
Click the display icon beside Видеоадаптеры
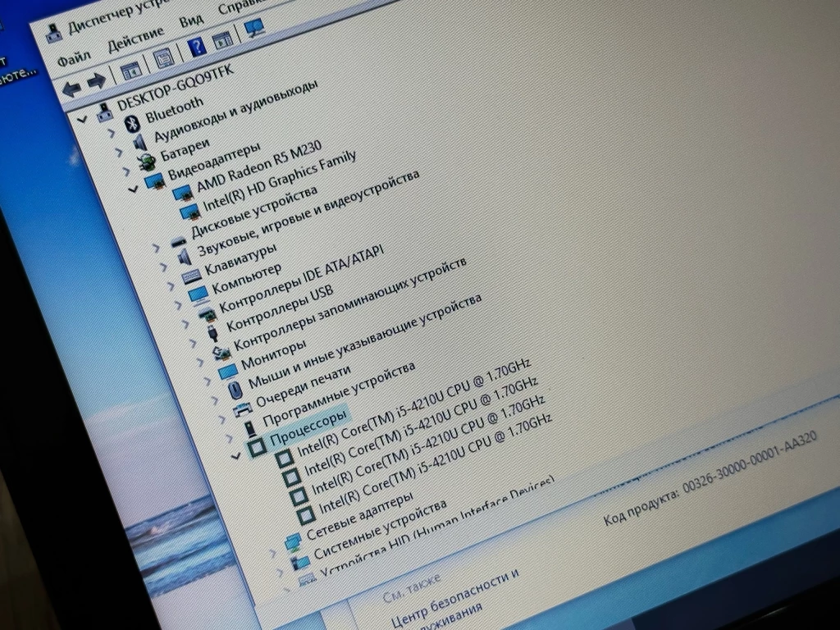(x=155, y=180)
